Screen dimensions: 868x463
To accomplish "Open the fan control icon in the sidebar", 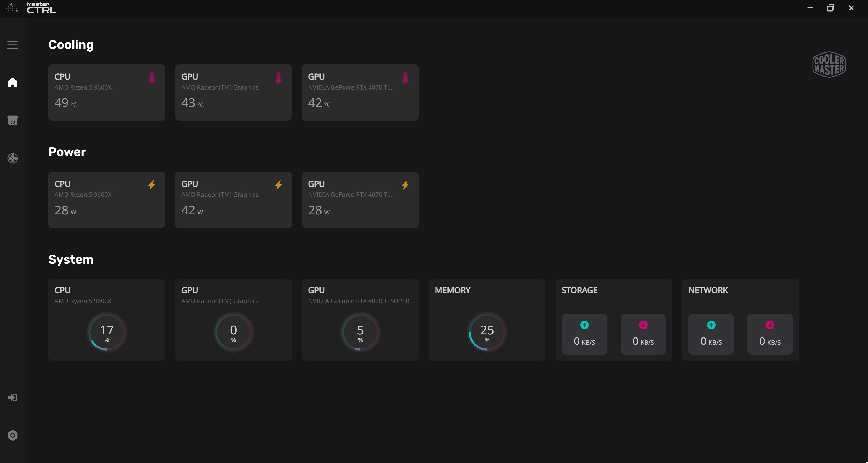I will point(12,158).
